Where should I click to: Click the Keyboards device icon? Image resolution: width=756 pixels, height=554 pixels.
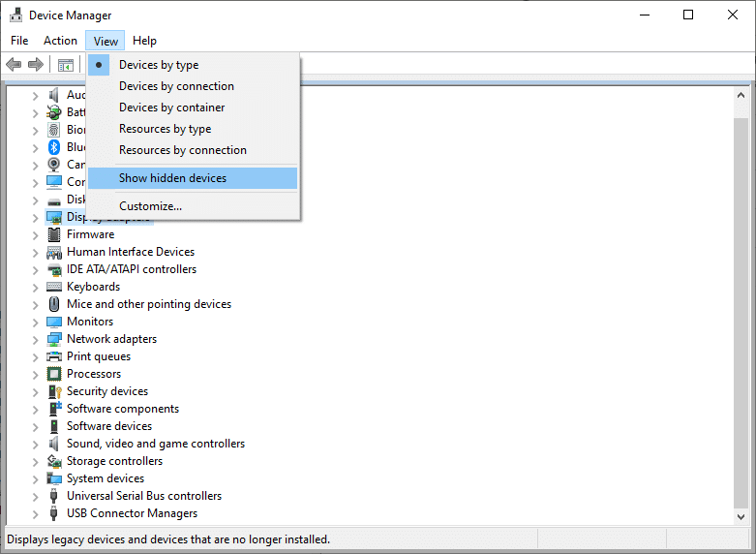[x=54, y=287]
